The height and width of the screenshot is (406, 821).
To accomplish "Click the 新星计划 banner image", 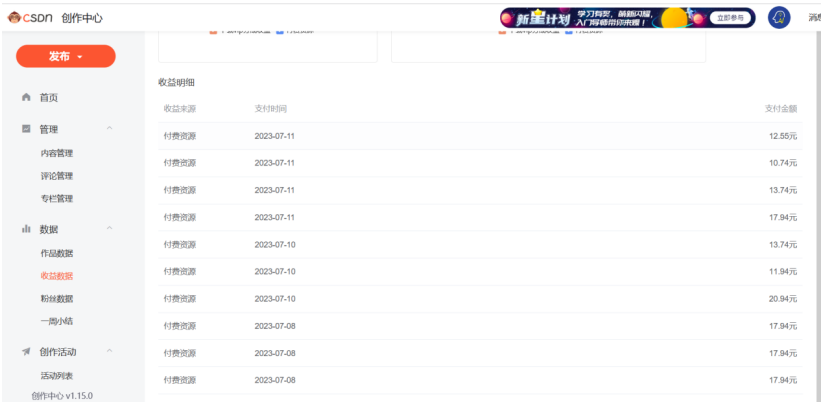I will (x=627, y=18).
